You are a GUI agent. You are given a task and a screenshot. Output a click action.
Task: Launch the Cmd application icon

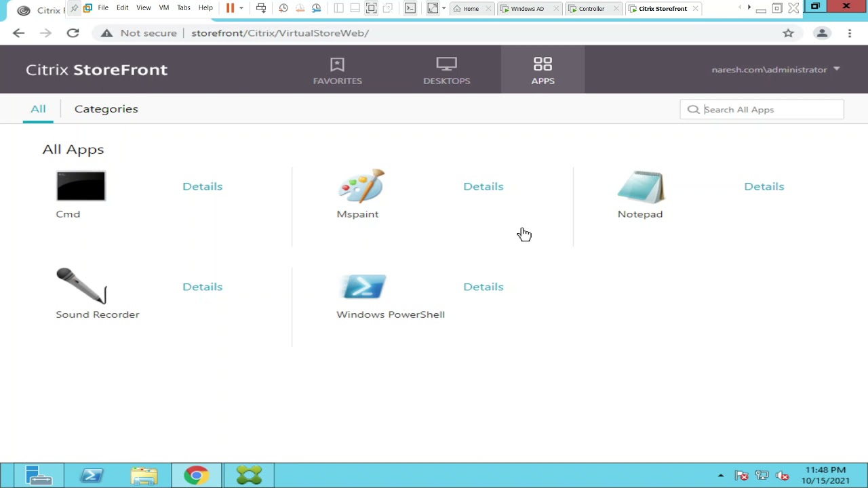point(81,186)
